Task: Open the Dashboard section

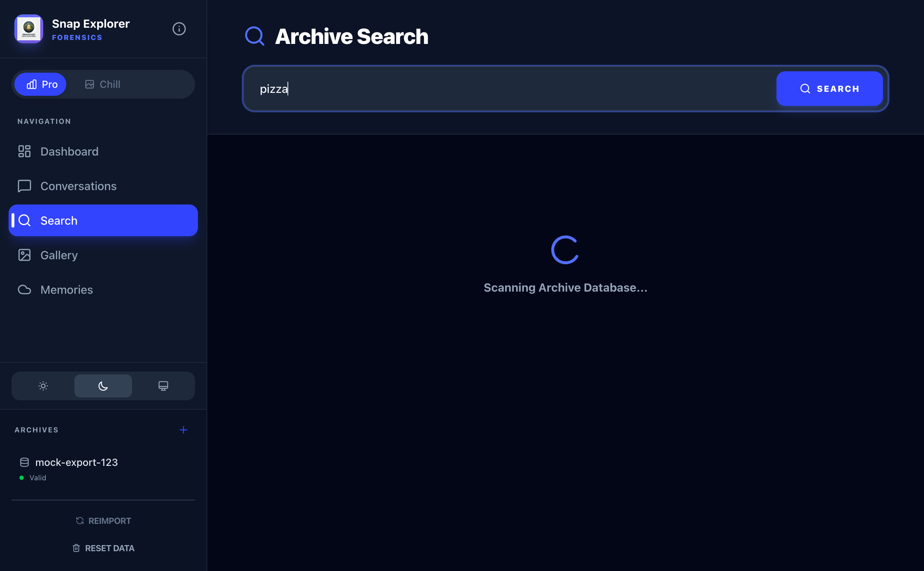Action: (x=69, y=151)
